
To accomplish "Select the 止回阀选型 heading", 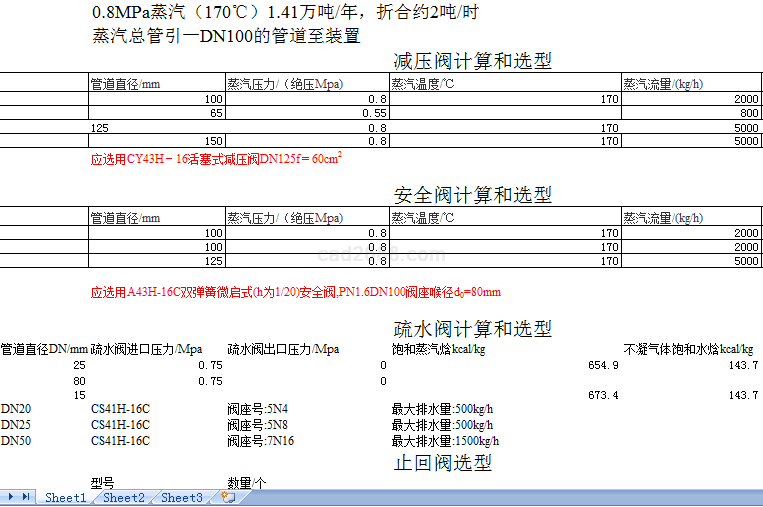I will 442,463.
